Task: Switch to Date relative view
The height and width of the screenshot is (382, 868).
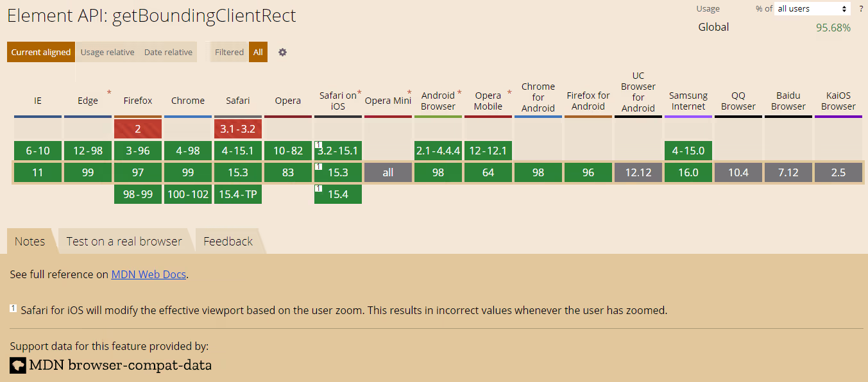Action: tap(168, 53)
